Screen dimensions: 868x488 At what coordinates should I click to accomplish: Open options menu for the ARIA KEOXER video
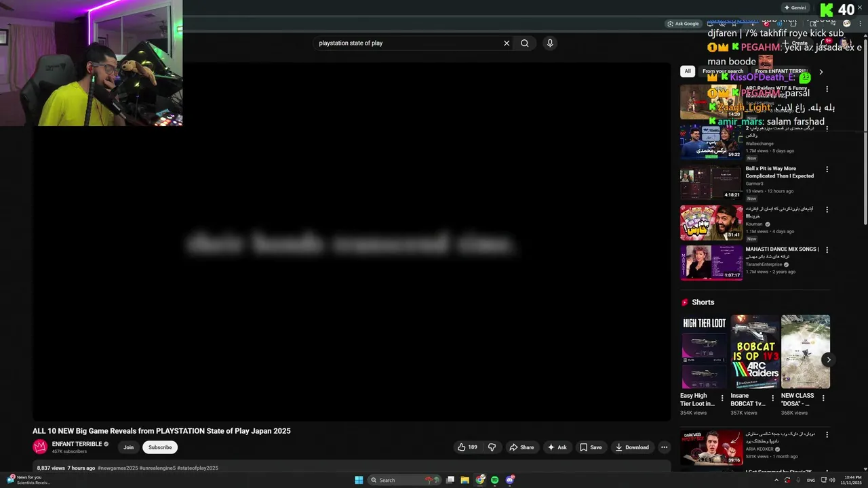(827, 434)
